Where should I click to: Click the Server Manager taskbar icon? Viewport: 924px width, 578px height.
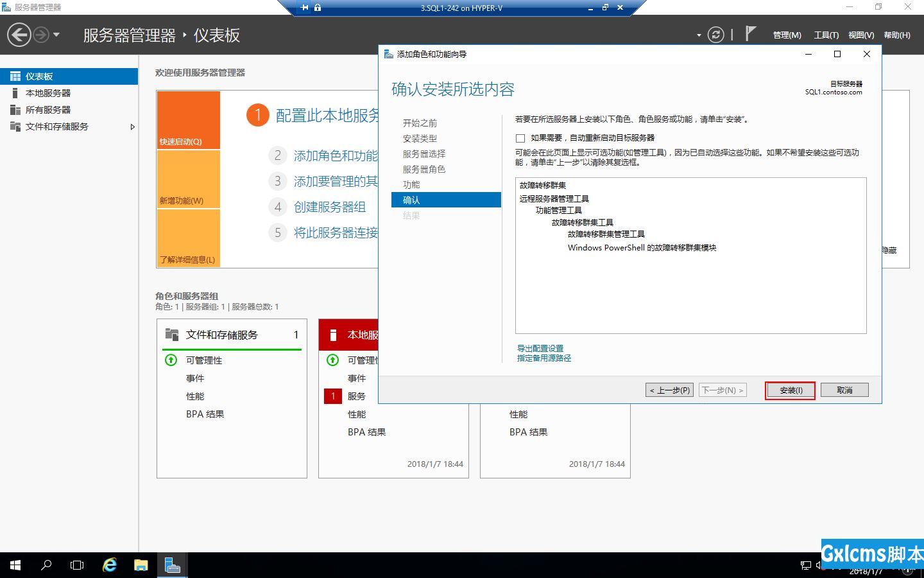pyautogui.click(x=173, y=565)
